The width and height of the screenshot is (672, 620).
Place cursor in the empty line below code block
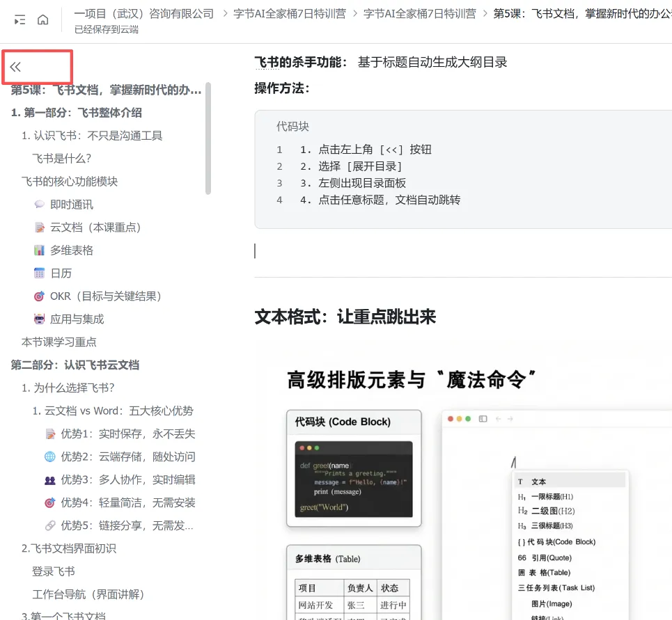click(463, 251)
